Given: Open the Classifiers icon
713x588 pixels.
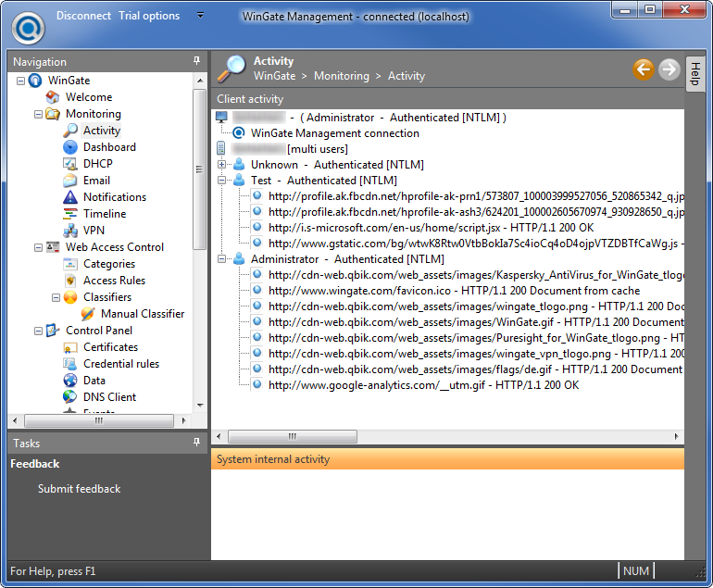Looking at the screenshot, I should pos(70,297).
